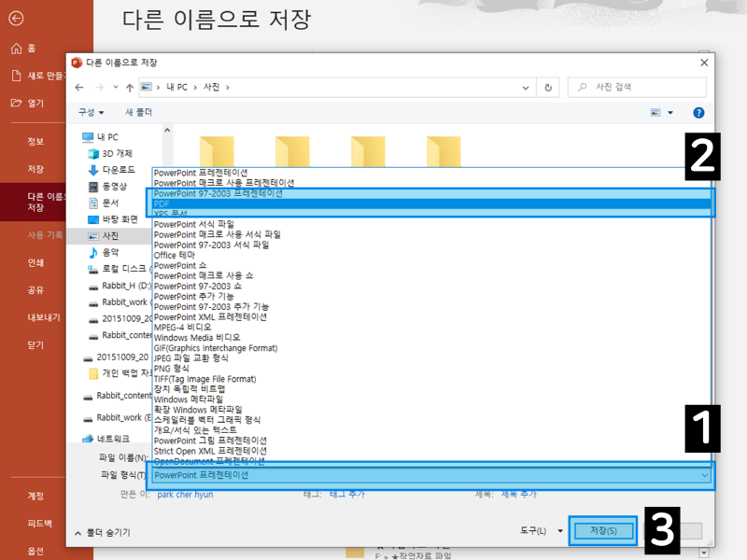Select 음악 in the navigation tree
Viewport: 747px width, 560px height.
tap(104, 252)
